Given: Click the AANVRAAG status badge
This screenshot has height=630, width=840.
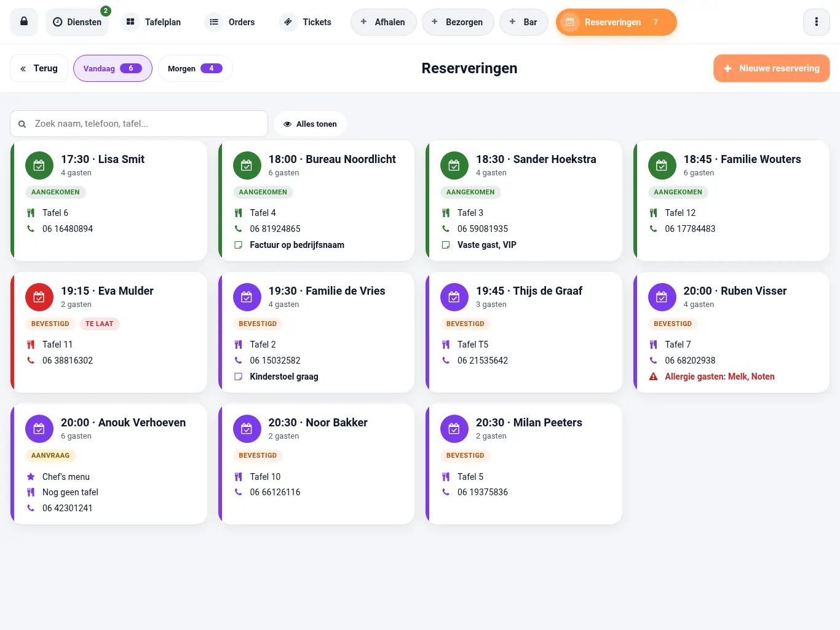Looking at the screenshot, I should (50, 455).
